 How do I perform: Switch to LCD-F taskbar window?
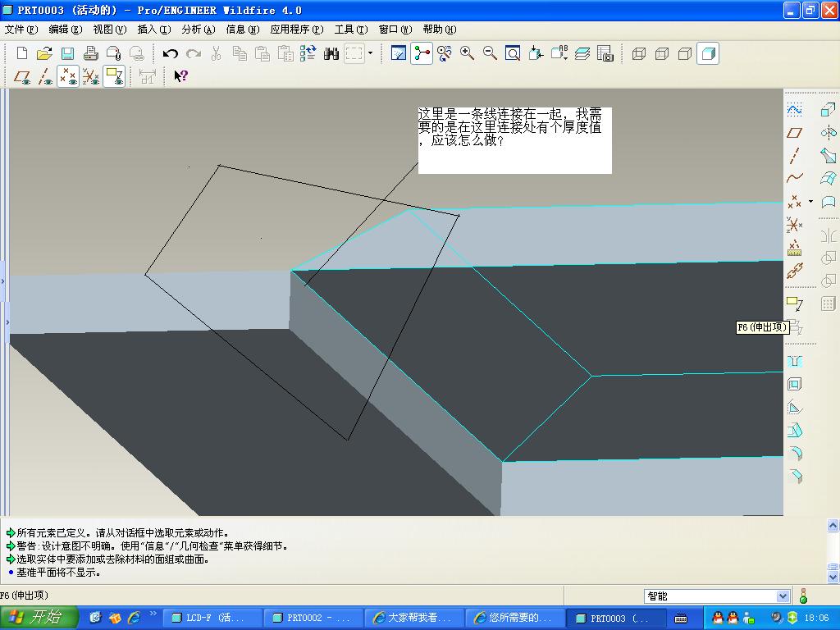pyautogui.click(x=212, y=618)
